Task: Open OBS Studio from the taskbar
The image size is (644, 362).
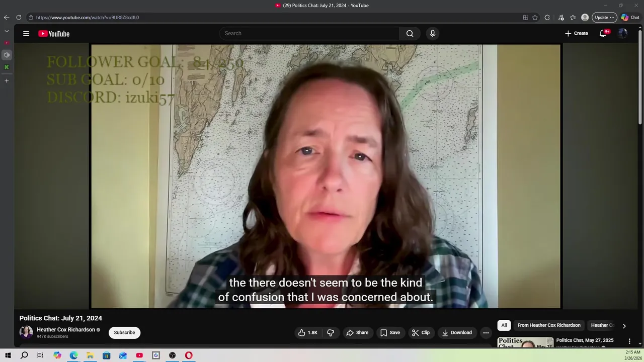Action: click(x=173, y=355)
